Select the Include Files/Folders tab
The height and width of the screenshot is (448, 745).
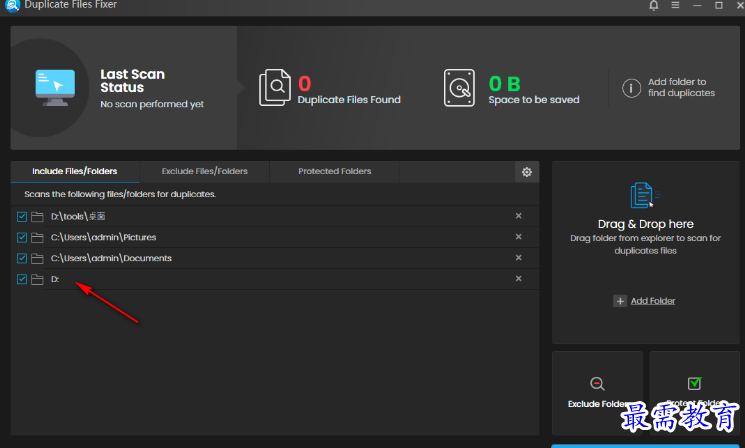pyautogui.click(x=75, y=172)
